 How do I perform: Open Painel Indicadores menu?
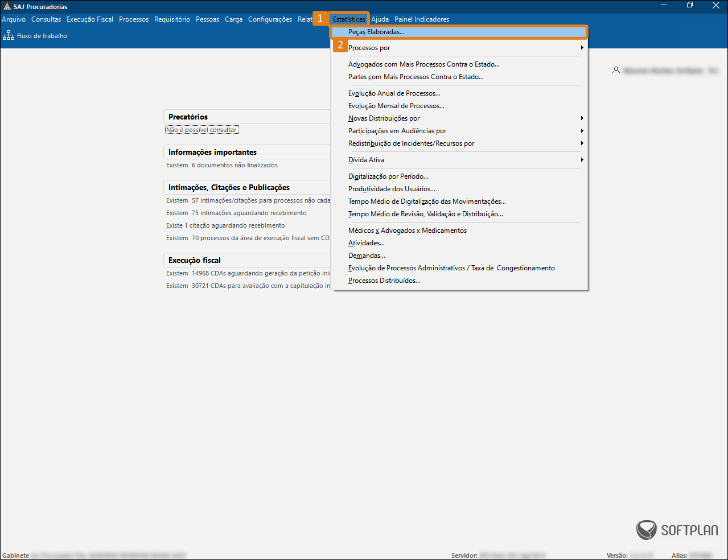[x=421, y=19]
